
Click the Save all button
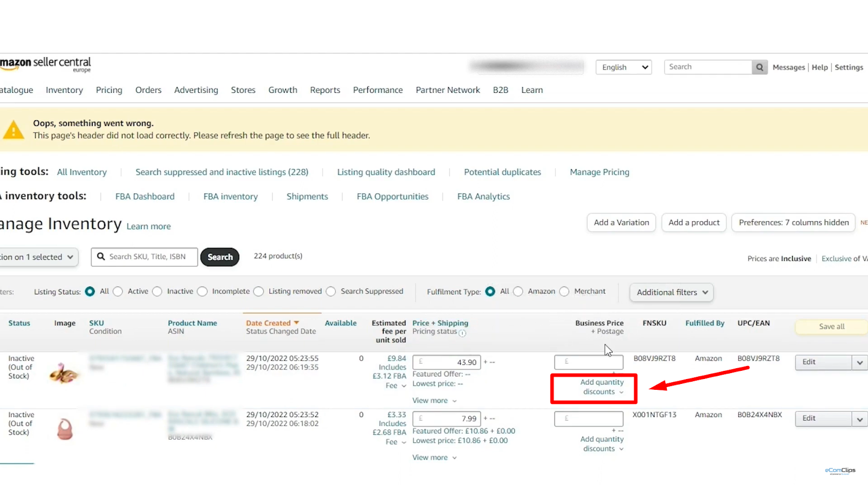click(x=832, y=326)
